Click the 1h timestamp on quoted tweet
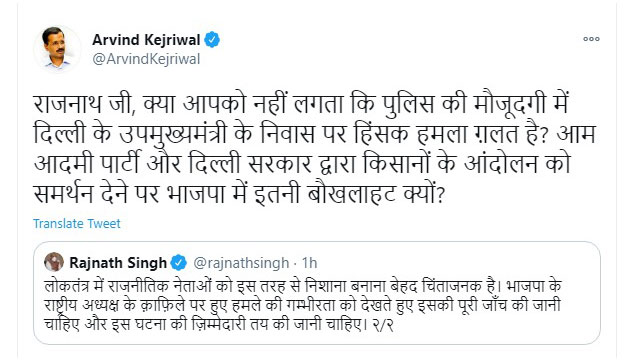This screenshot has width=640, height=360. pos(309,263)
